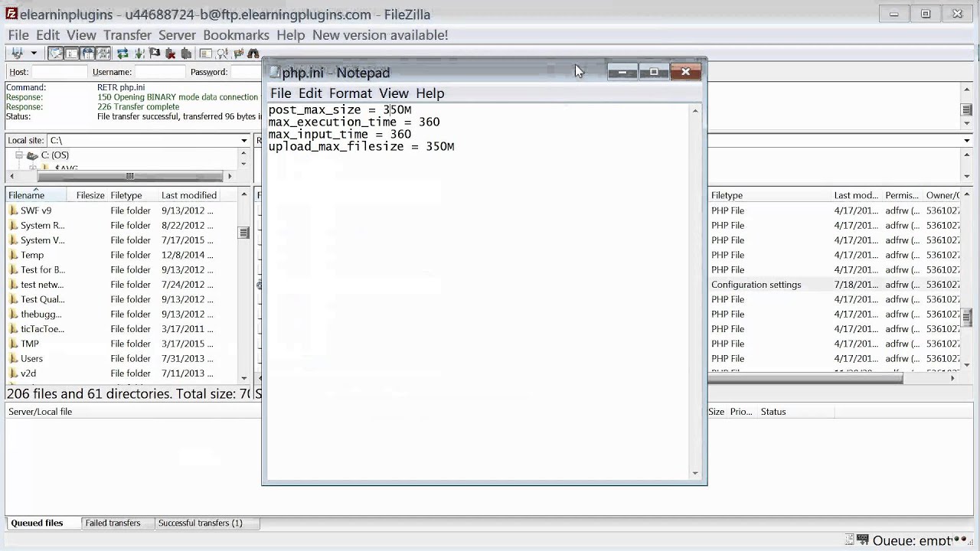The height and width of the screenshot is (551, 980).
Task: Open the directory listing filters icon
Action: (205, 54)
